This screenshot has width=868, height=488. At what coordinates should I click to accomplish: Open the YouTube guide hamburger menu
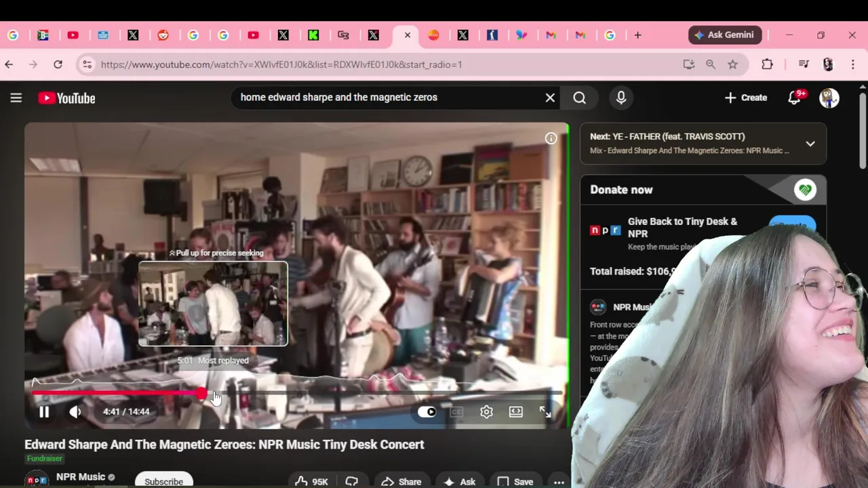pos(16,98)
